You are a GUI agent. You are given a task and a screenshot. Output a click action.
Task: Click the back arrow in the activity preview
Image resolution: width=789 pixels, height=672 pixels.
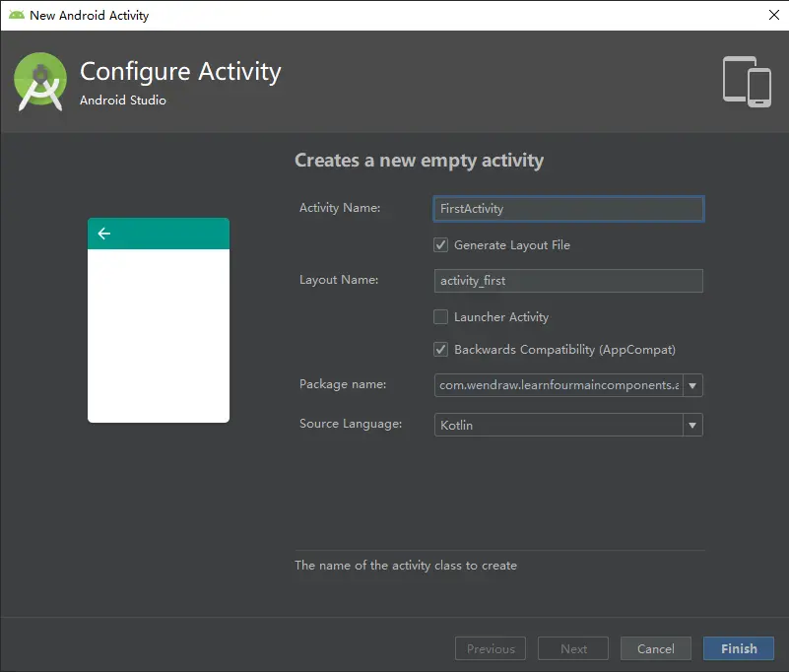coord(104,234)
